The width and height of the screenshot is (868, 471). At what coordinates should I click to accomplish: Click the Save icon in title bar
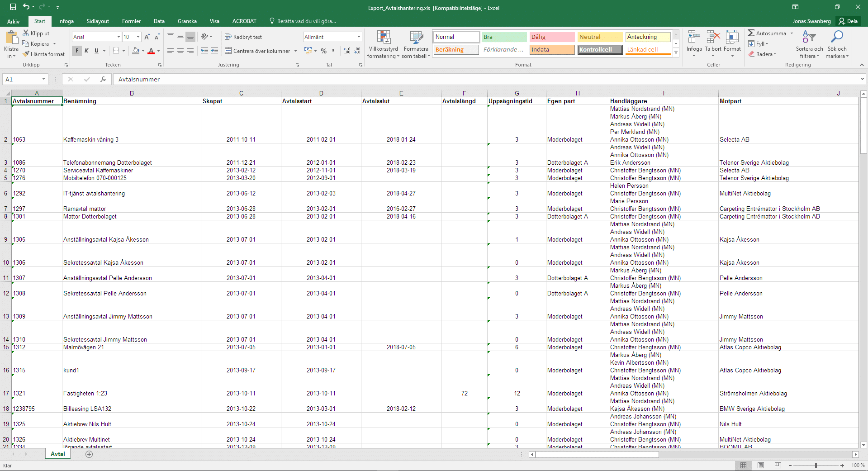tap(13, 7)
